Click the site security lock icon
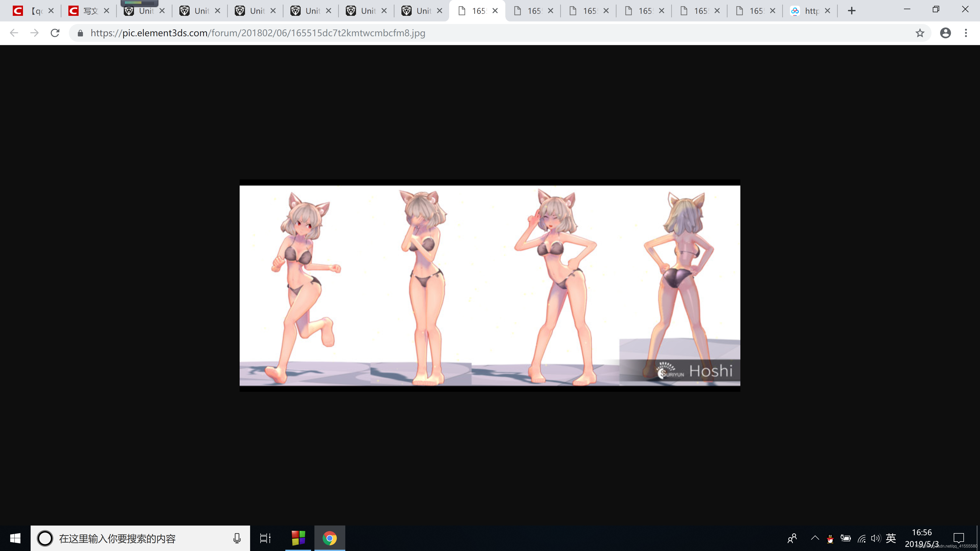Viewport: 980px width, 551px height. [80, 33]
